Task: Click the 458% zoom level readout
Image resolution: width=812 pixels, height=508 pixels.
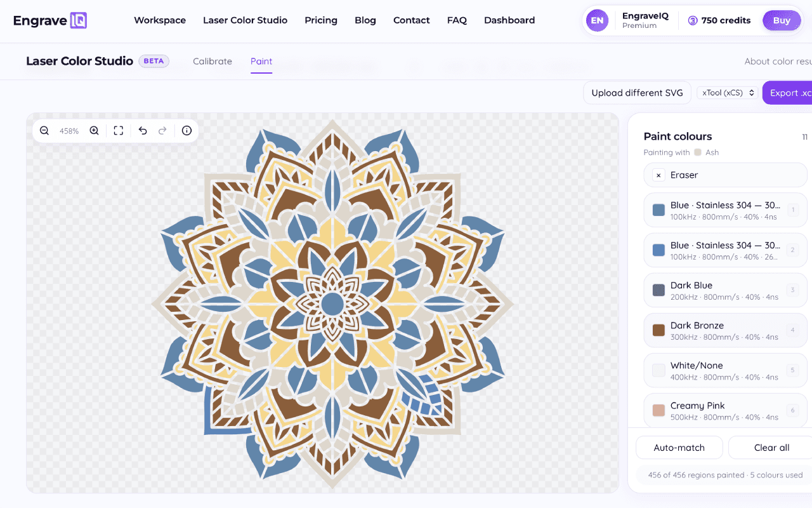Action: [69, 131]
